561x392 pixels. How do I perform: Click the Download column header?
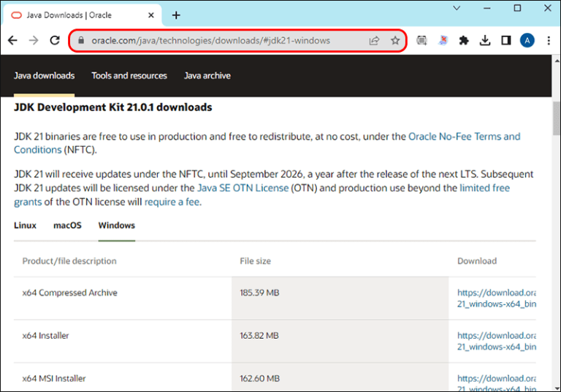point(477,261)
